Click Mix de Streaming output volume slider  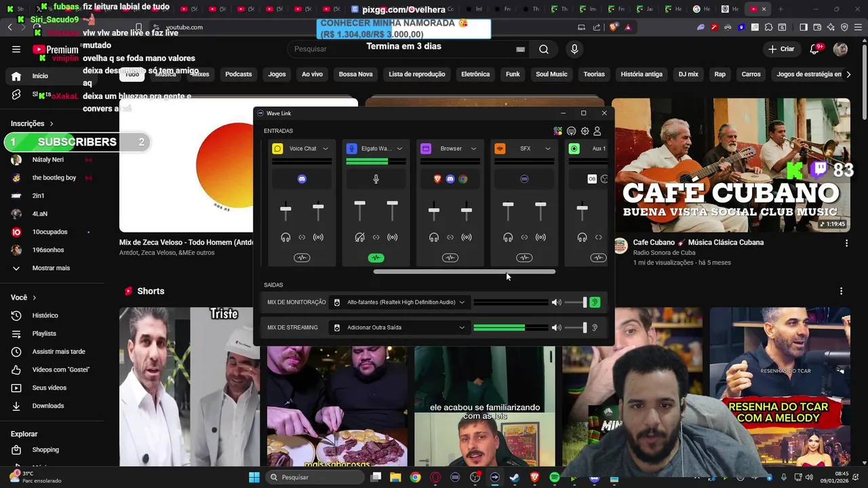pos(576,327)
